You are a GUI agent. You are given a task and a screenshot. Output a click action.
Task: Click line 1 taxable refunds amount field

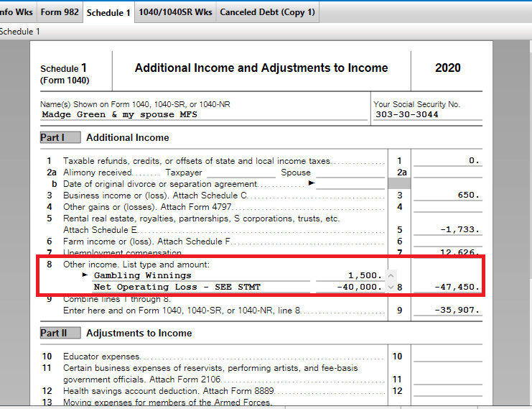click(x=447, y=161)
